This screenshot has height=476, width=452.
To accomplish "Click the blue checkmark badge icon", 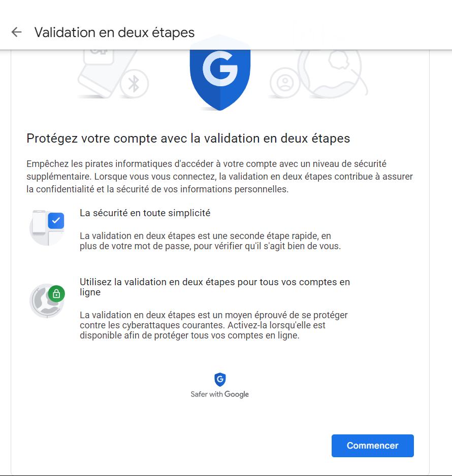I will 56,221.
